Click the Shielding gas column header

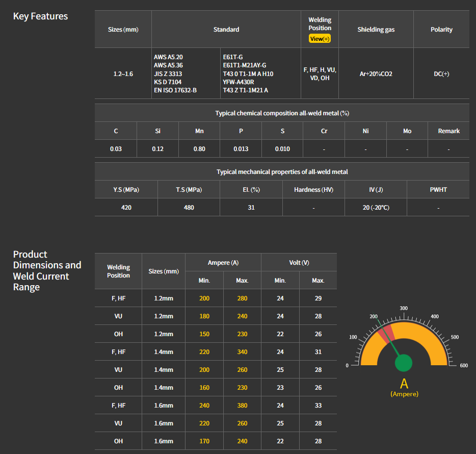point(376,30)
